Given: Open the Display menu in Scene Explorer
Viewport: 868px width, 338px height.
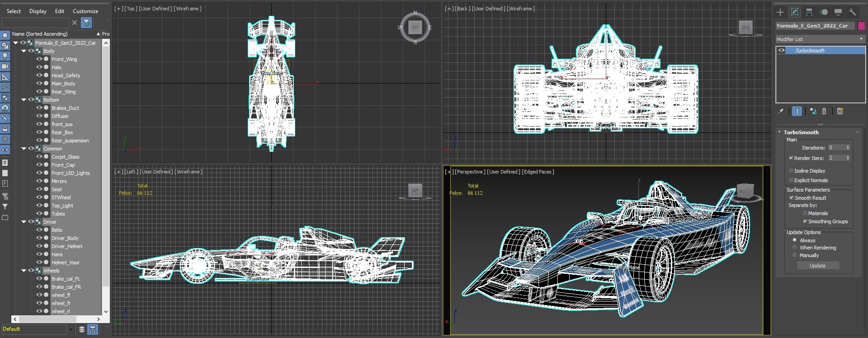Looking at the screenshot, I should pos(38,11).
